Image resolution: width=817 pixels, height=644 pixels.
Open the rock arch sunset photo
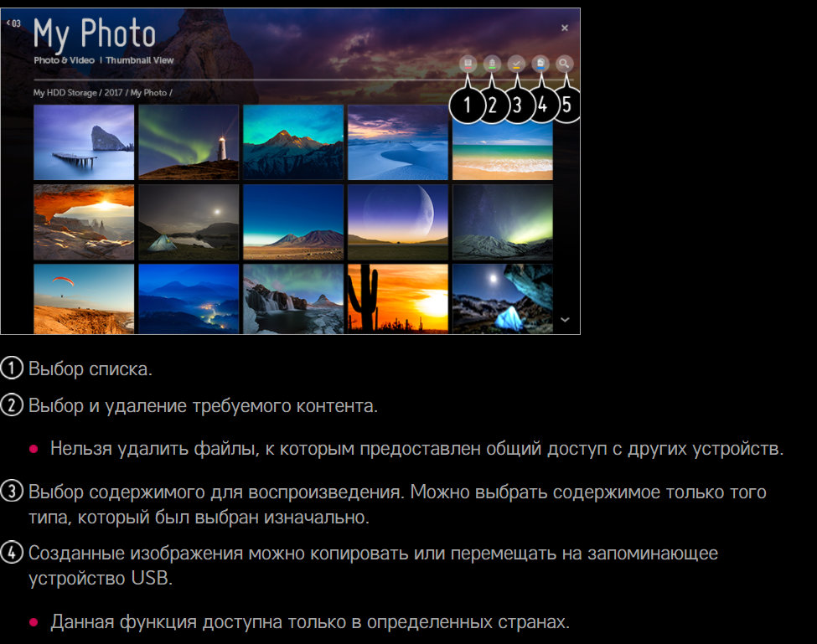tap(84, 222)
